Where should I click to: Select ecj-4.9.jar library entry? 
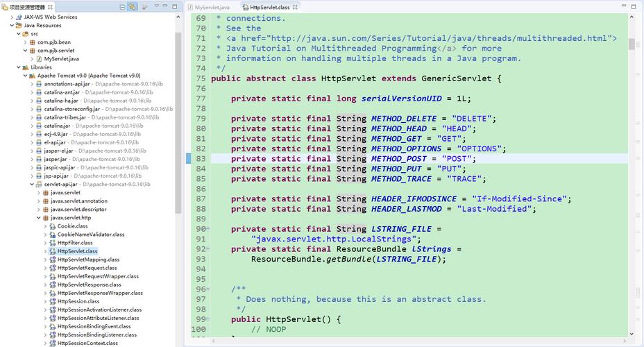pos(56,134)
